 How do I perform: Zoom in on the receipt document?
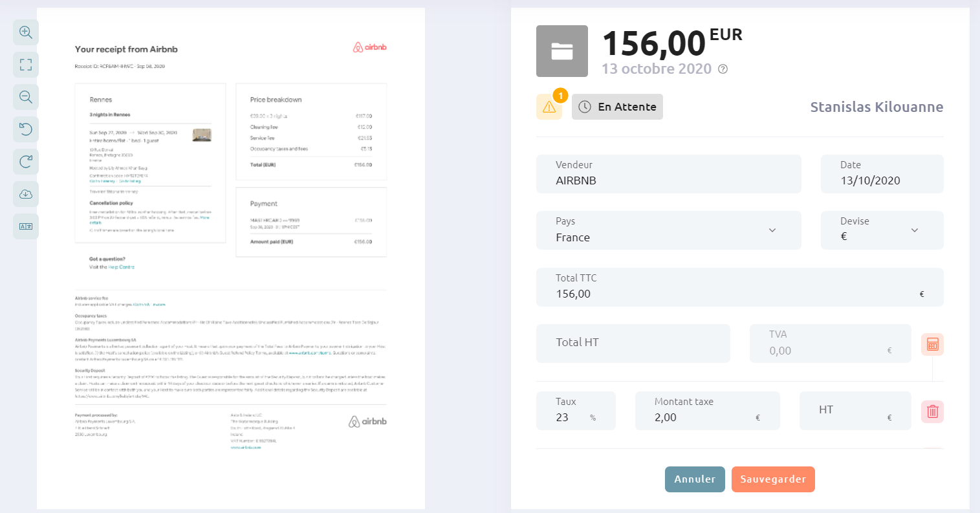(x=26, y=32)
